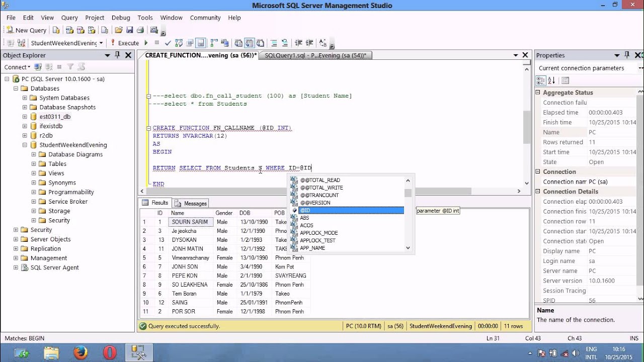Save the query with the floppy icon
This screenshot has width=644, height=362.
pos(129,30)
